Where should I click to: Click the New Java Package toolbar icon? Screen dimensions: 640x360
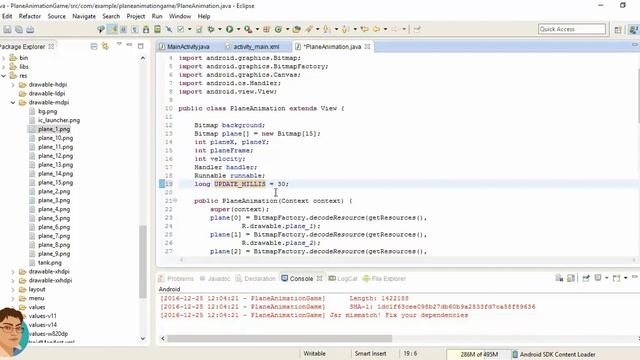tap(267, 29)
